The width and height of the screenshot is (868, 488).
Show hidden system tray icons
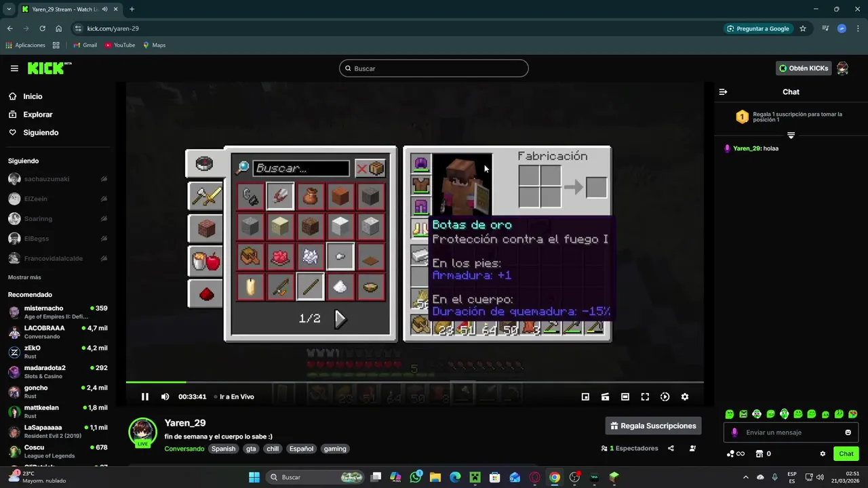(x=745, y=477)
